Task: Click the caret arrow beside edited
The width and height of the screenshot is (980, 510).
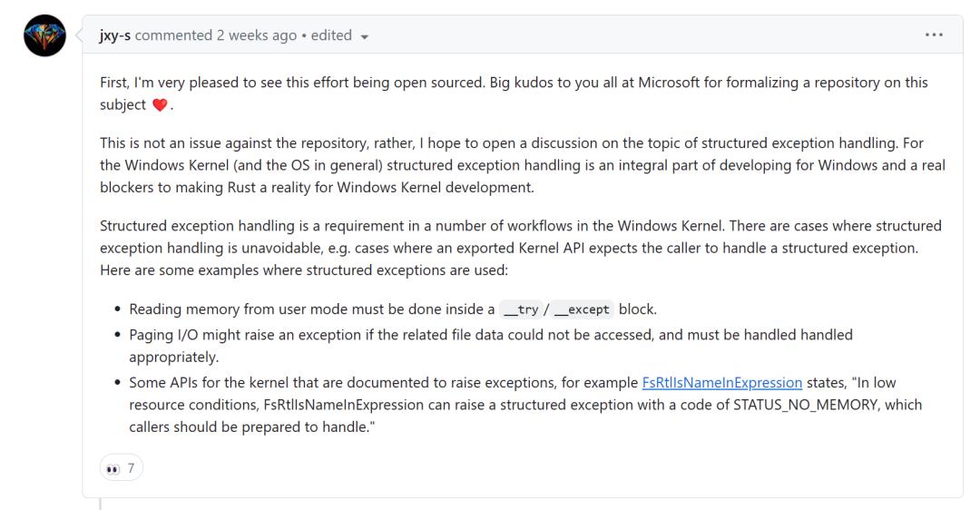Action: pyautogui.click(x=365, y=37)
